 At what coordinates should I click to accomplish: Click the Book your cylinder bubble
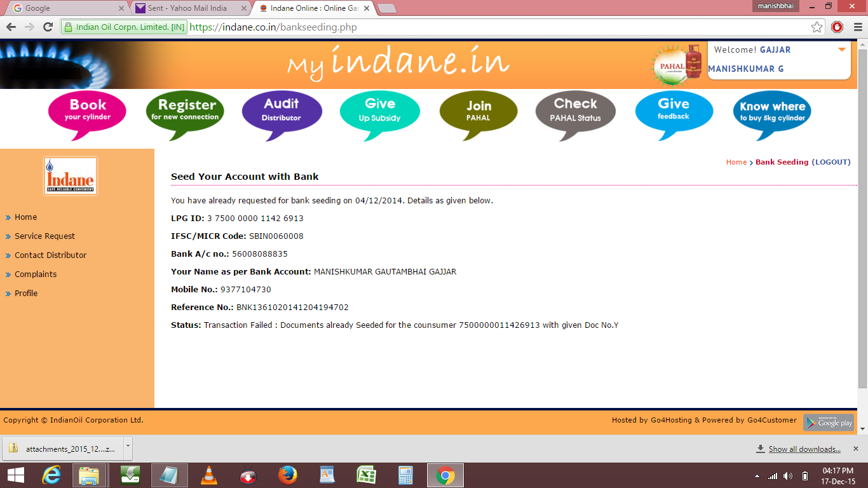point(87,111)
